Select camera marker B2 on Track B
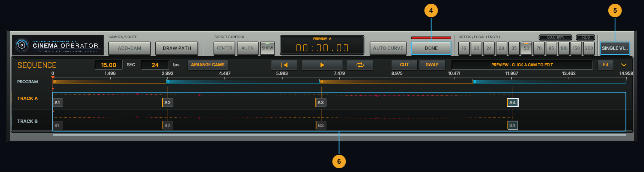The image size is (644, 172). (x=167, y=126)
